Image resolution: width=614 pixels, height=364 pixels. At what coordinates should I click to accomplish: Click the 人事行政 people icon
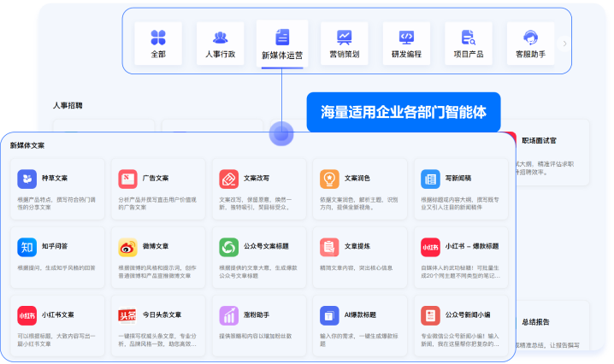220,38
